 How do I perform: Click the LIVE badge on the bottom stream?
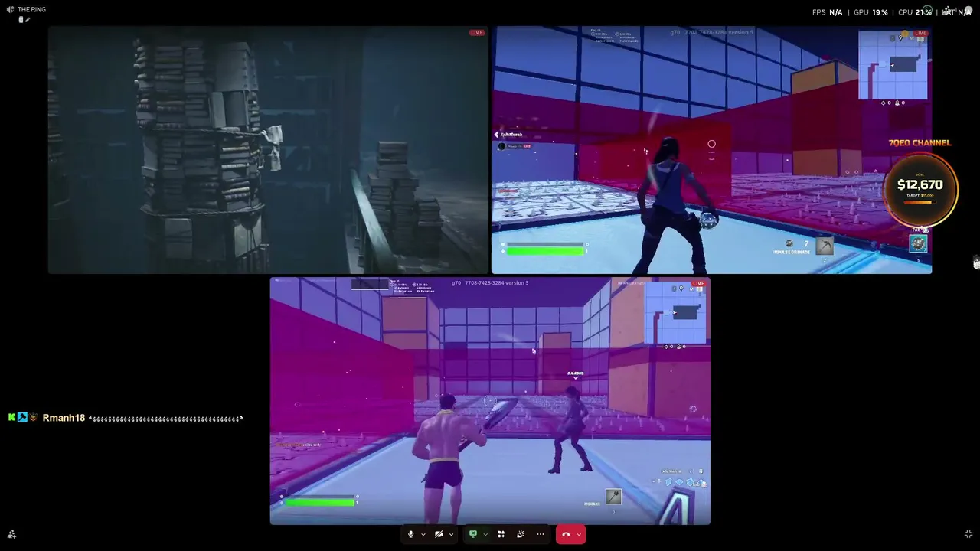698,284
